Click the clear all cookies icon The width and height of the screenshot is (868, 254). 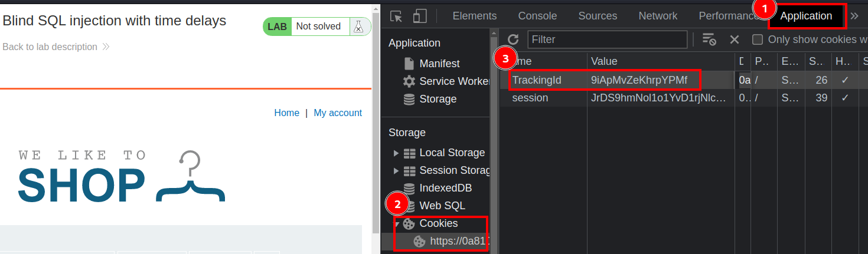[709, 39]
